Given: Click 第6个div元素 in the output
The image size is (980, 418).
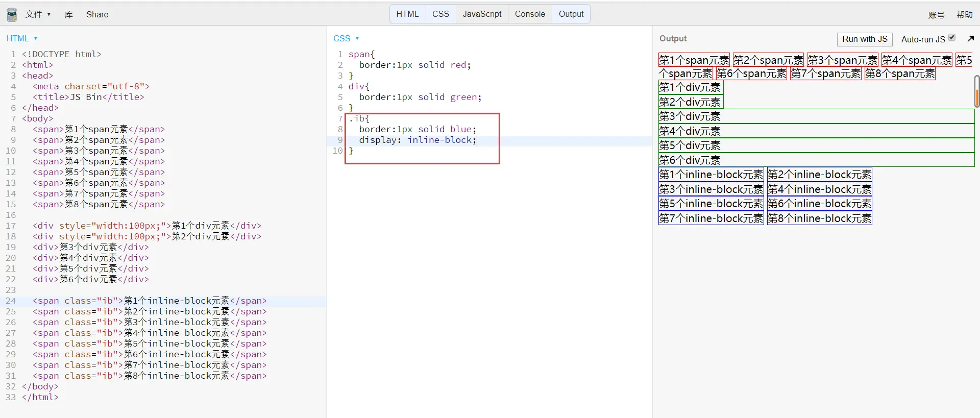Looking at the screenshot, I should (817, 160).
